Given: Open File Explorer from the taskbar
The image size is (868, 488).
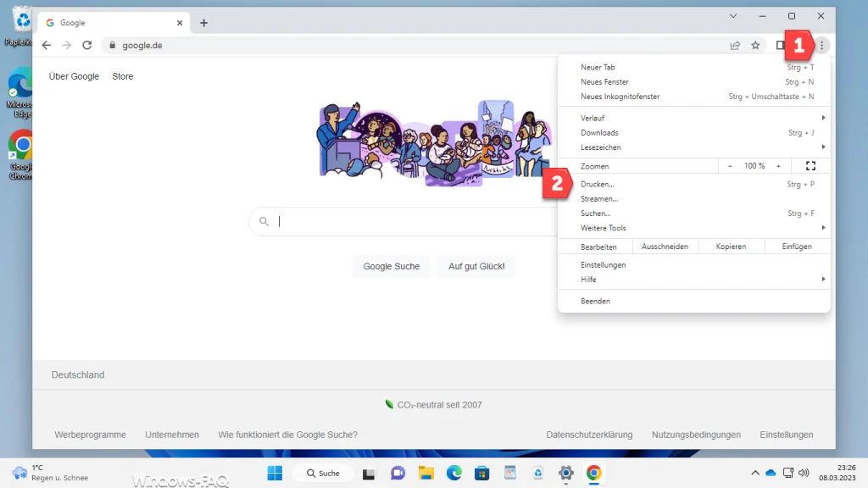Looking at the screenshot, I should point(426,473).
